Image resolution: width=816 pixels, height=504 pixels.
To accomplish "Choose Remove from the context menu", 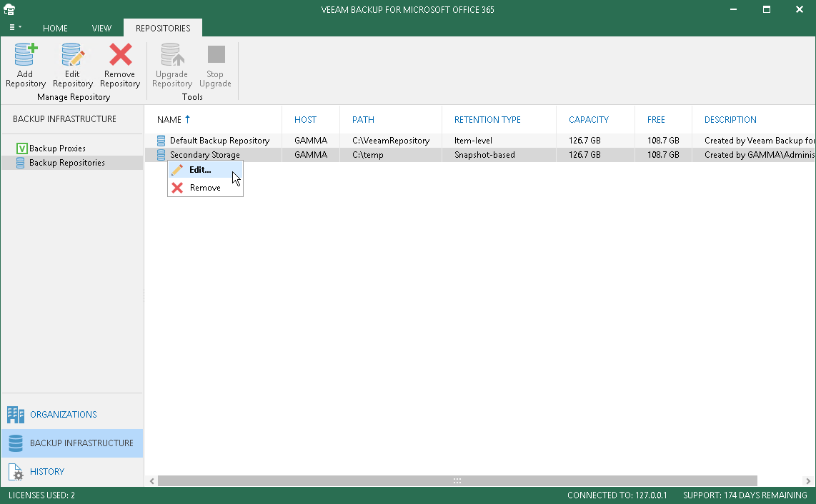I will 205,188.
